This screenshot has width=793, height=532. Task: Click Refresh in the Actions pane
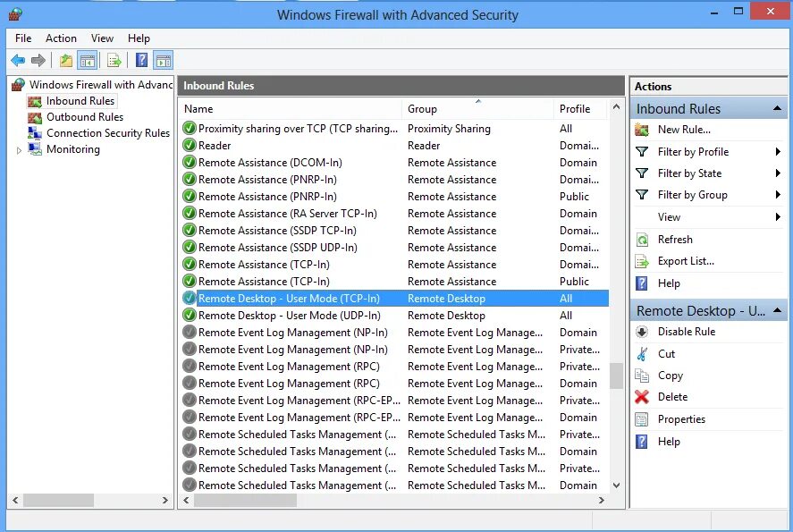pyautogui.click(x=675, y=240)
